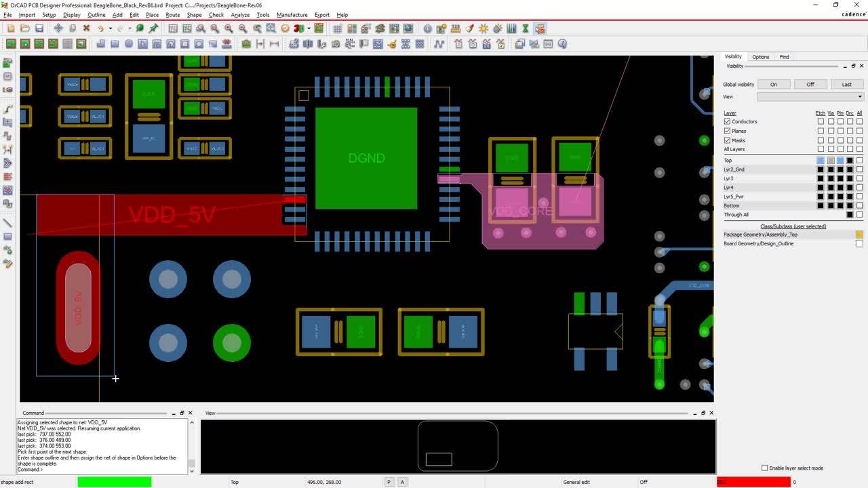Click the sun-shaped highlight icon
The height and width of the screenshot is (488, 868).
point(484,28)
